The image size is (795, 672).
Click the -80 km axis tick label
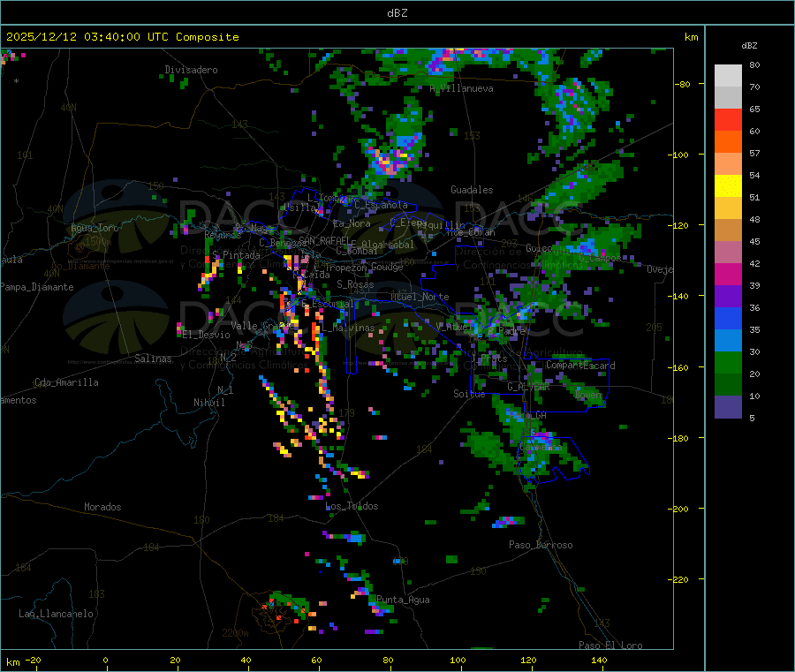[x=683, y=84]
